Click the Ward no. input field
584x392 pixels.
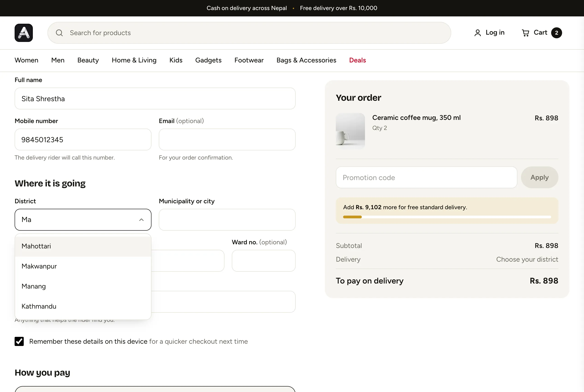coord(264,260)
